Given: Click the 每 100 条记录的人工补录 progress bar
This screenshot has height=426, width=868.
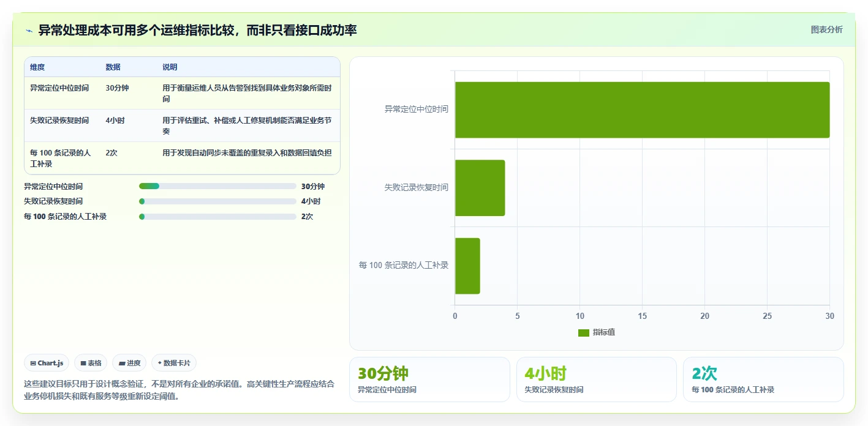Looking at the screenshot, I should [x=217, y=217].
